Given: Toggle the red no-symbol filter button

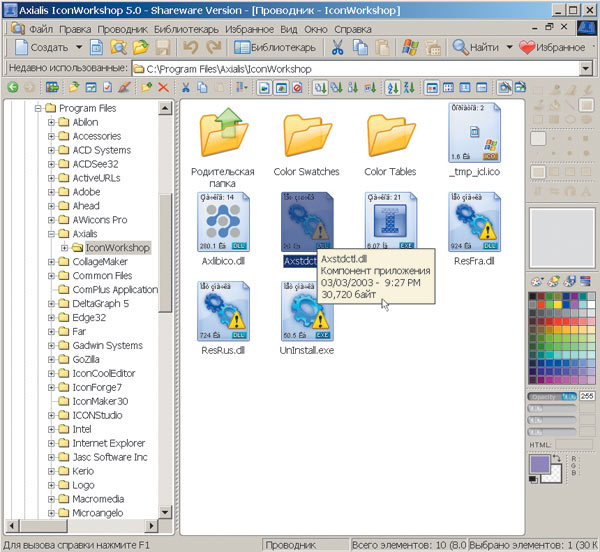Looking at the screenshot, I should click(x=297, y=88).
